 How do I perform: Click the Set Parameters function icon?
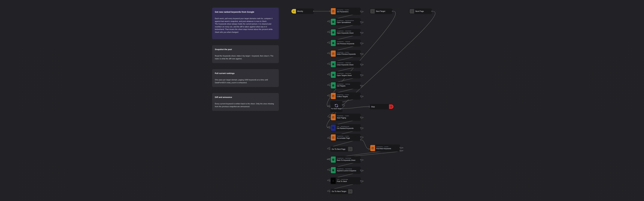coord(333,11)
